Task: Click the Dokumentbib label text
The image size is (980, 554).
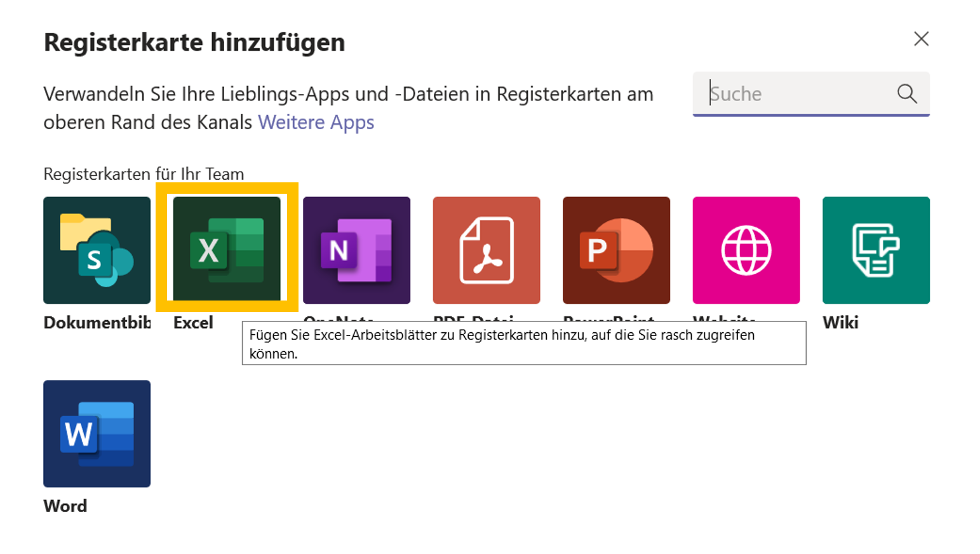Action: coord(97,323)
